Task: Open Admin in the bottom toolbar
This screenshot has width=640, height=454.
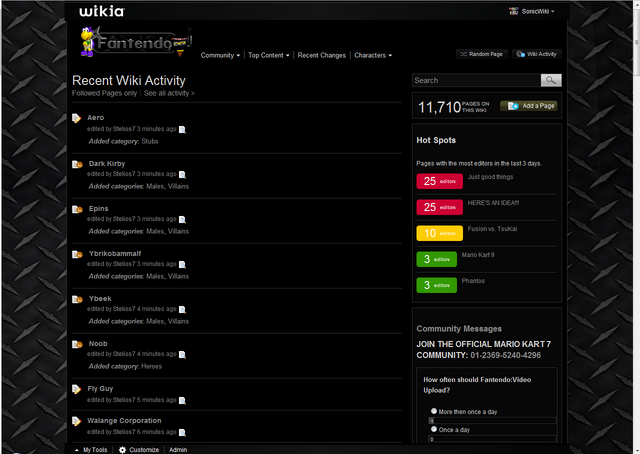Action: coord(178,450)
